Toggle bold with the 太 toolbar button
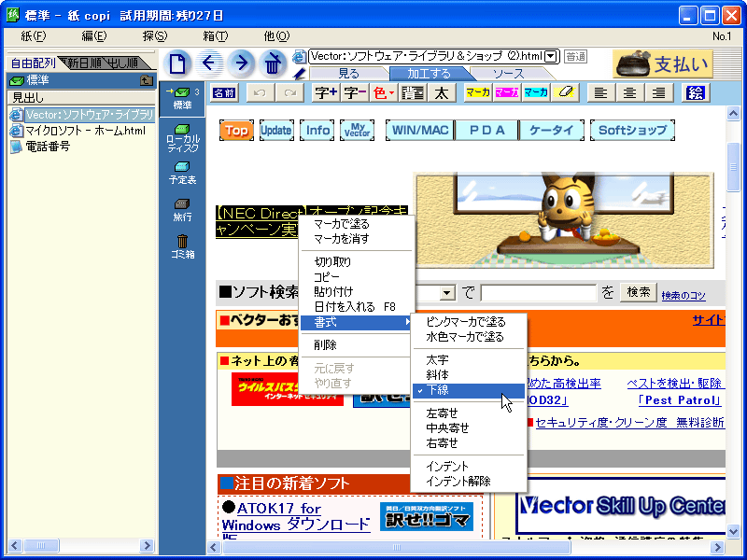This screenshot has width=747, height=560. (442, 92)
